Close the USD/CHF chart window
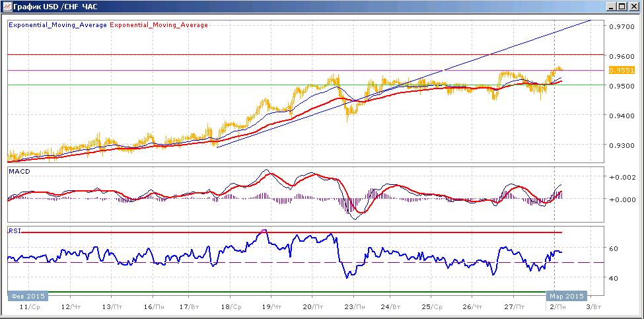Screen dimensions: 644x319 pyautogui.click(x=635, y=7)
